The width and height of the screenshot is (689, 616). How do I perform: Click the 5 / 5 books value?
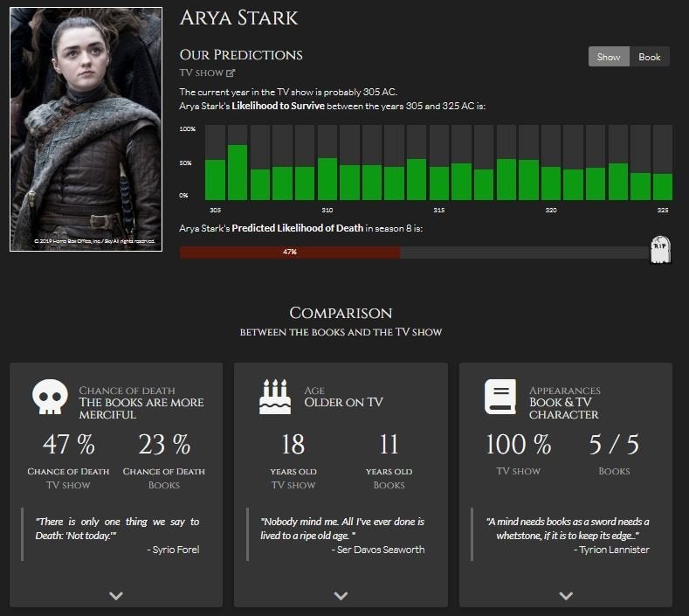614,444
